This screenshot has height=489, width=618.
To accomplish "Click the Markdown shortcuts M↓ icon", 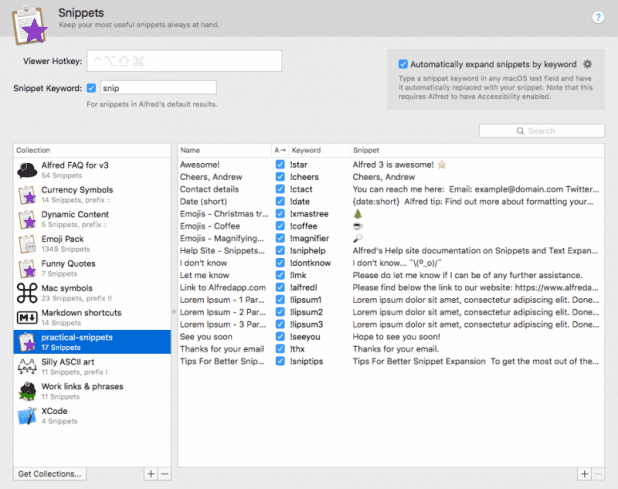I will coord(27,317).
